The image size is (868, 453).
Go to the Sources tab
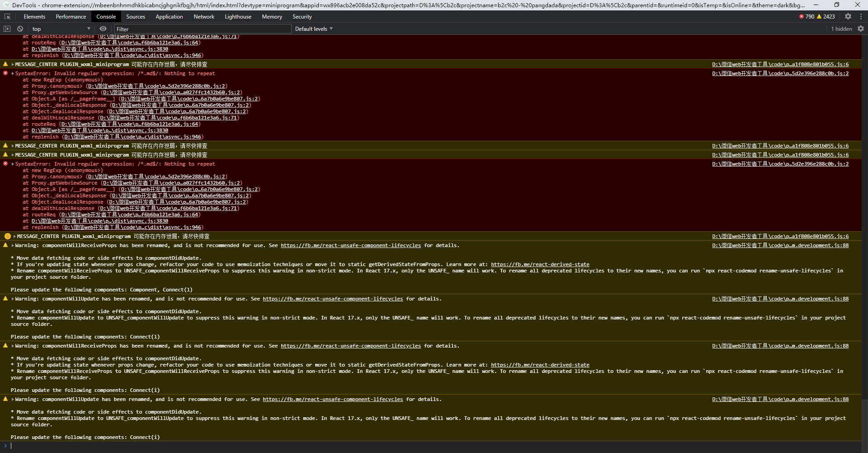[x=136, y=17]
